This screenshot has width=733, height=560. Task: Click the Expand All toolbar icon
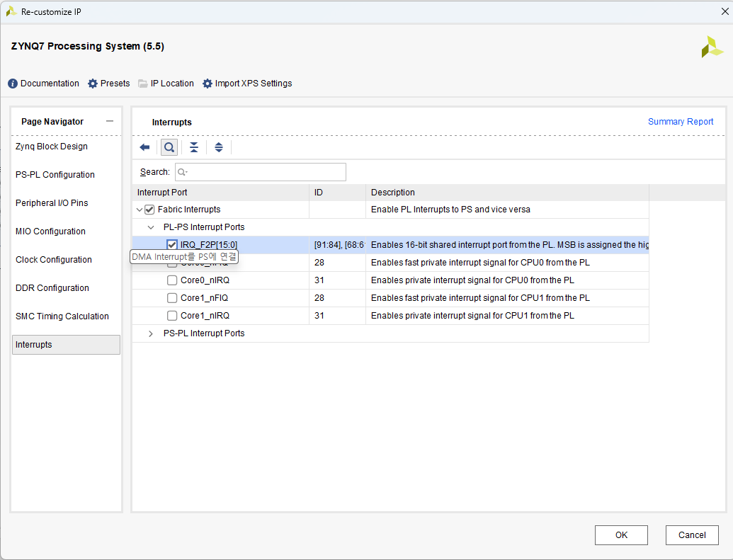219,147
